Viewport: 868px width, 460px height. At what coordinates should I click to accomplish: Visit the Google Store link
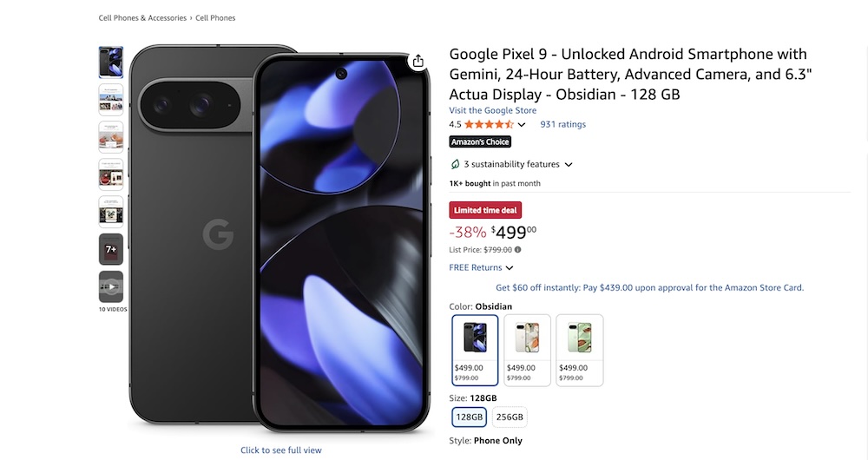coord(492,111)
